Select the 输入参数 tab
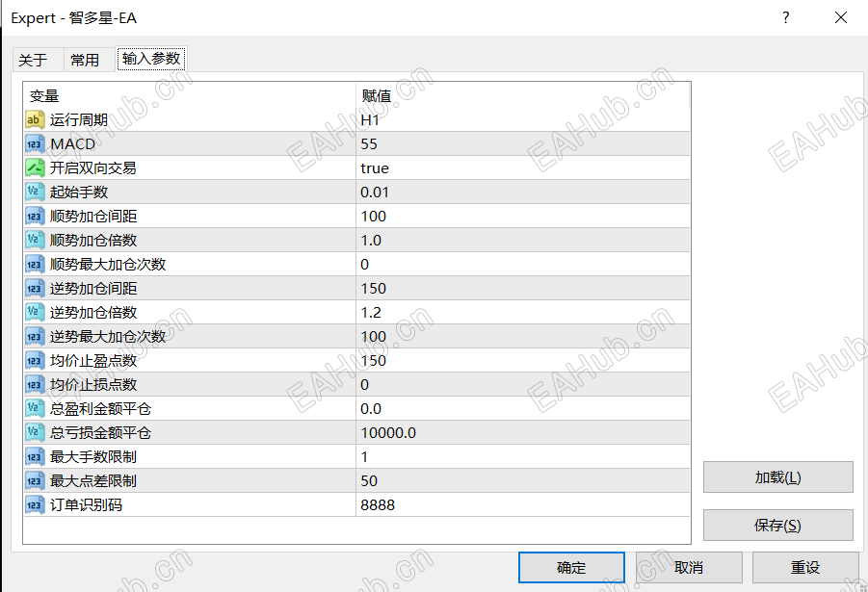Screen dimensions: 868x592 151,58
